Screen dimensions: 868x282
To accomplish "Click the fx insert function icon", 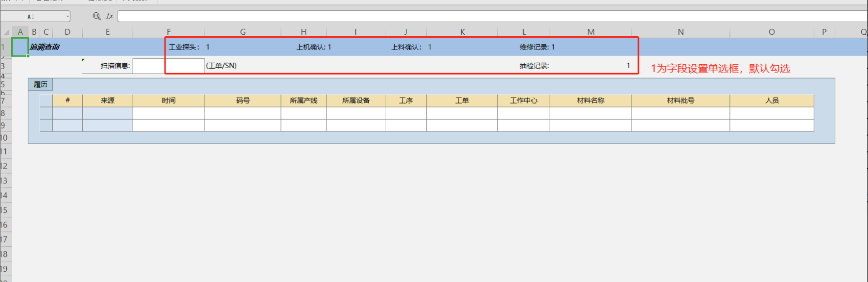I will 110,16.
